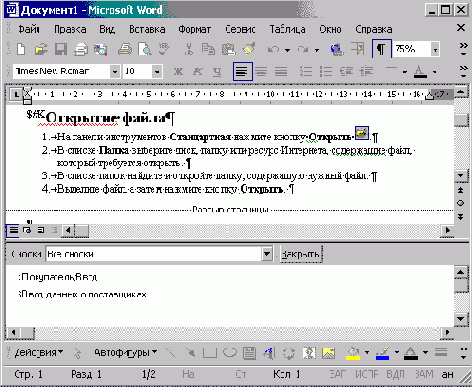The height and width of the screenshot is (387, 472).
Task: Switch to Web Layout view button
Action: point(27,230)
